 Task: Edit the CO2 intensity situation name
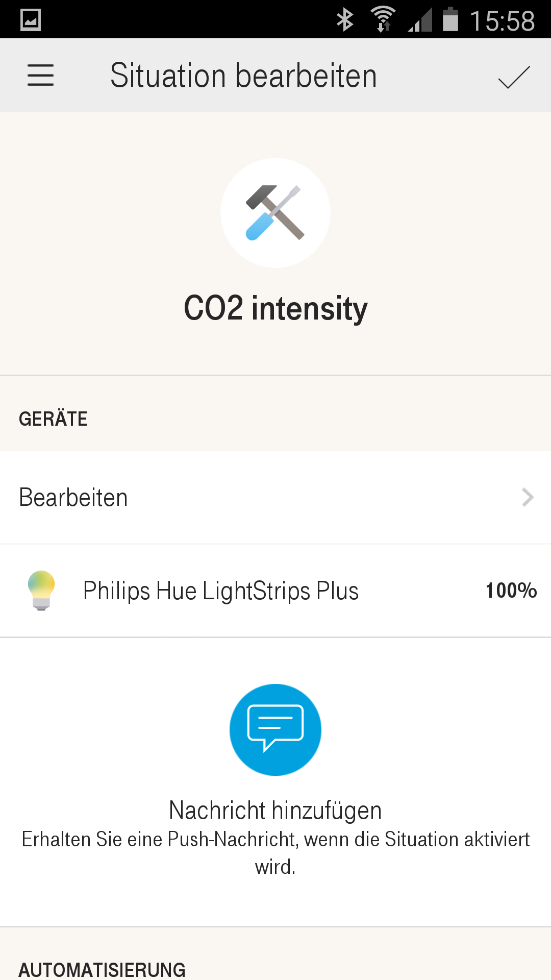[x=275, y=308]
